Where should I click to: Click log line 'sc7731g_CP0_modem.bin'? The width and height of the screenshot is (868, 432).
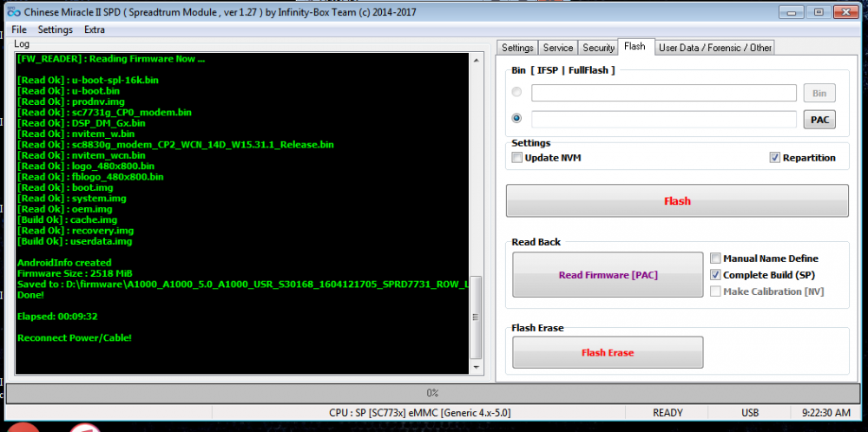click(105, 112)
